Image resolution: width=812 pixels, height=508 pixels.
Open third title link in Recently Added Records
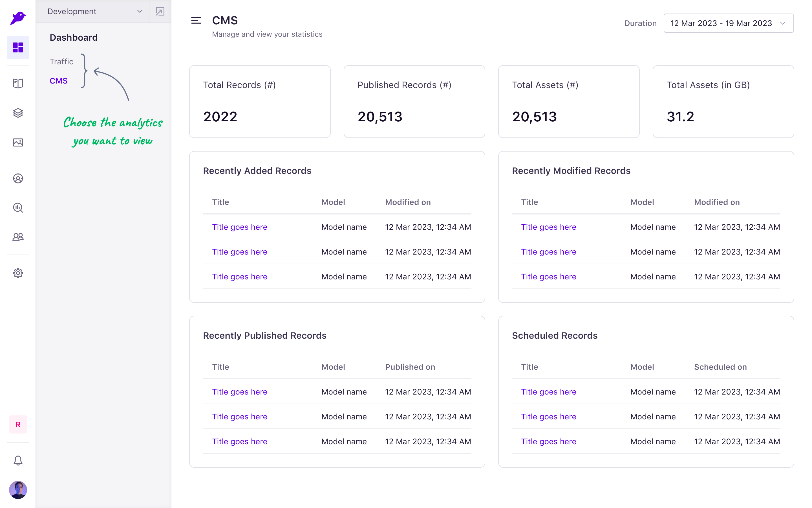(x=240, y=277)
